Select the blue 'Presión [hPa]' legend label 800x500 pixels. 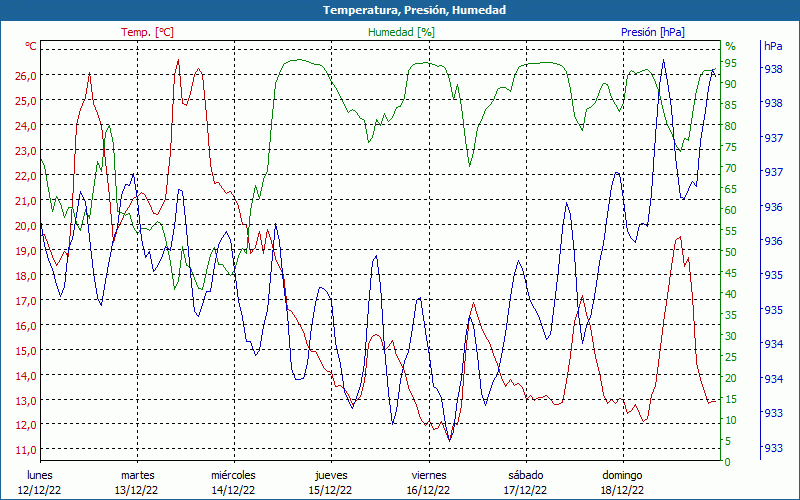(653, 32)
